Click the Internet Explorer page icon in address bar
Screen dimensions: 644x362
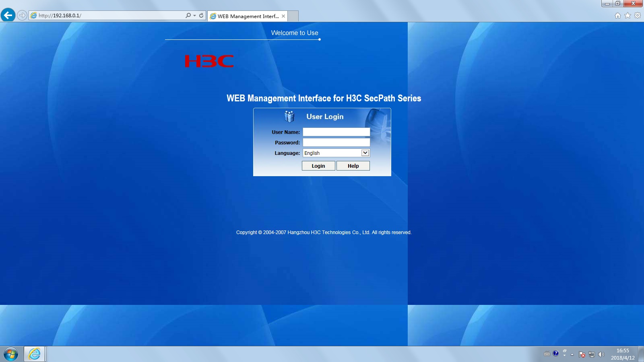point(34,15)
